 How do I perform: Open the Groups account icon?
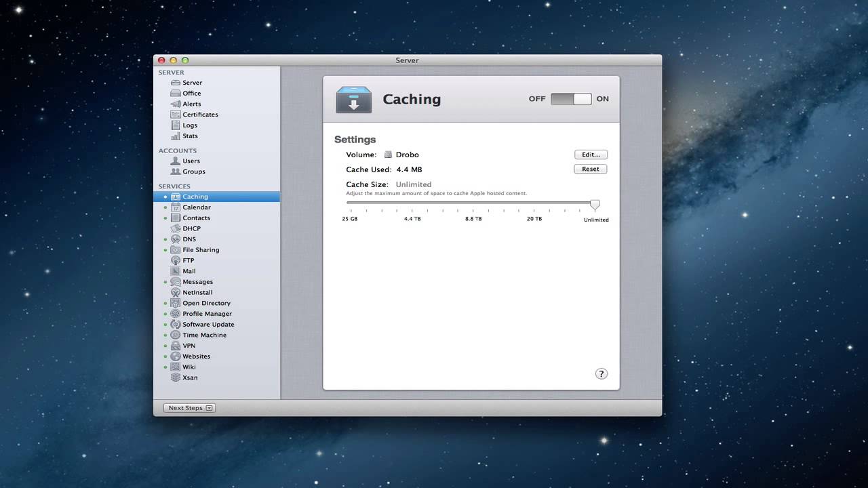pyautogui.click(x=176, y=171)
